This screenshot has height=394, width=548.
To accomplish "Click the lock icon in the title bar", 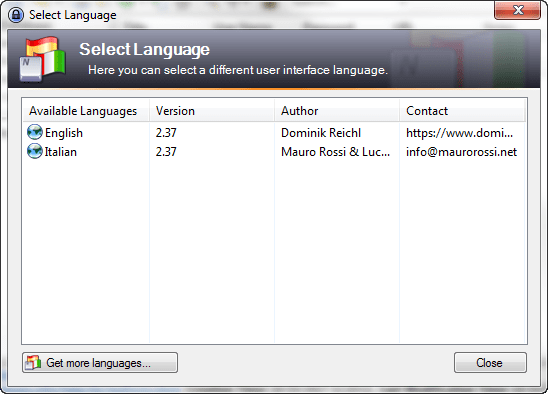I will (16, 15).
